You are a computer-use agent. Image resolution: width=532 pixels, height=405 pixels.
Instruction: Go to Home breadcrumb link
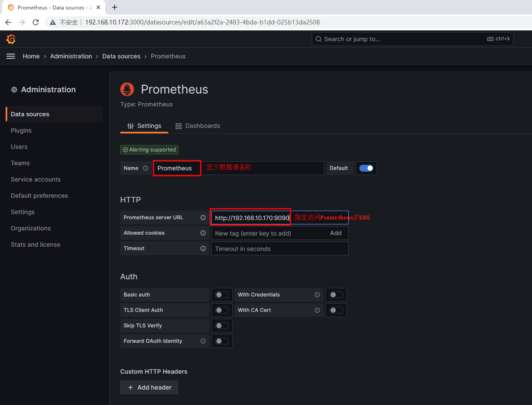coord(31,56)
